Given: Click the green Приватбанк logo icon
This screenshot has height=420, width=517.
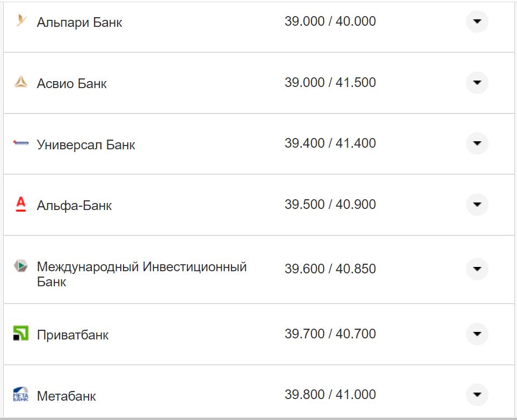Looking at the screenshot, I should pos(20,334).
